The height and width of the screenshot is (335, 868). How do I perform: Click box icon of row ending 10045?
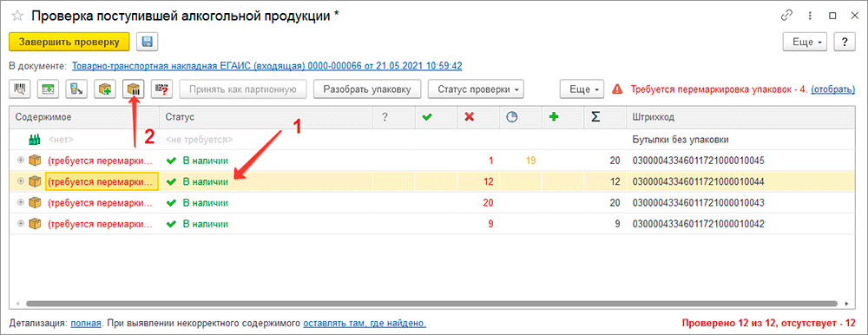(x=36, y=161)
